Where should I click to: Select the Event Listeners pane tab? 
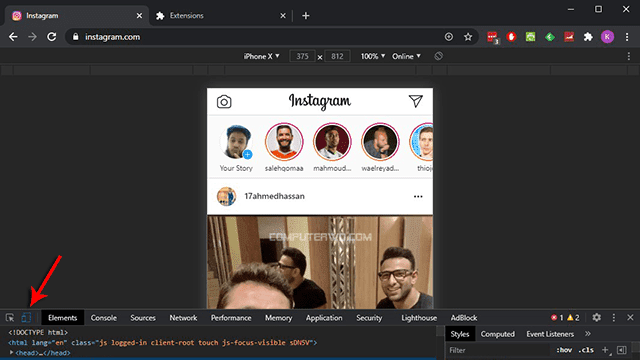[550, 334]
